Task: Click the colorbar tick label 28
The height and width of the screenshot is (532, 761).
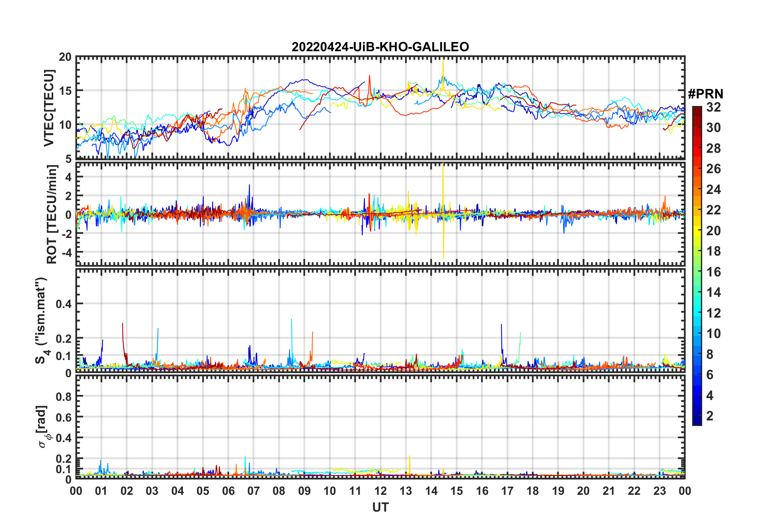Action: pyautogui.click(x=713, y=148)
